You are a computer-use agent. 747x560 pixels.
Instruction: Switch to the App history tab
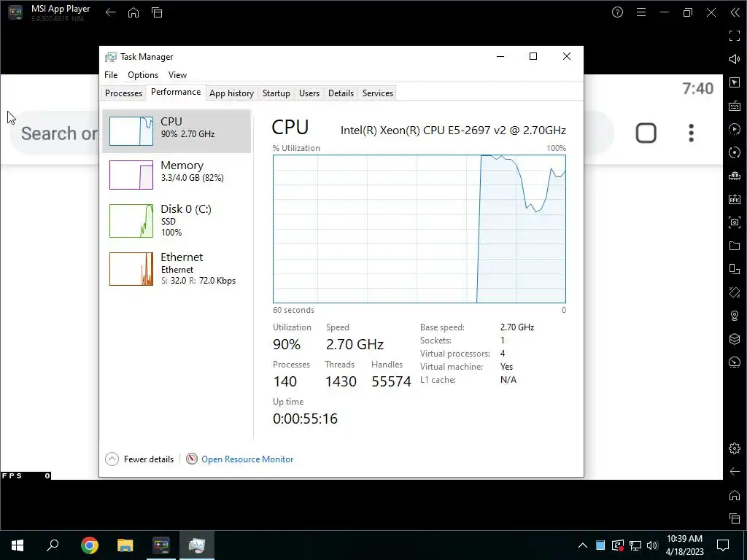pyautogui.click(x=231, y=93)
